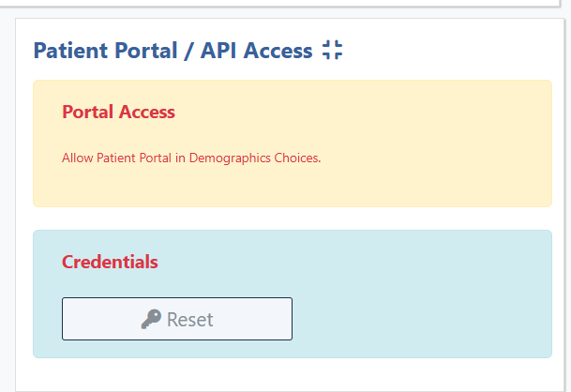571x392 pixels.
Task: Click white card area beneath Credentials panel
Action: point(290,374)
